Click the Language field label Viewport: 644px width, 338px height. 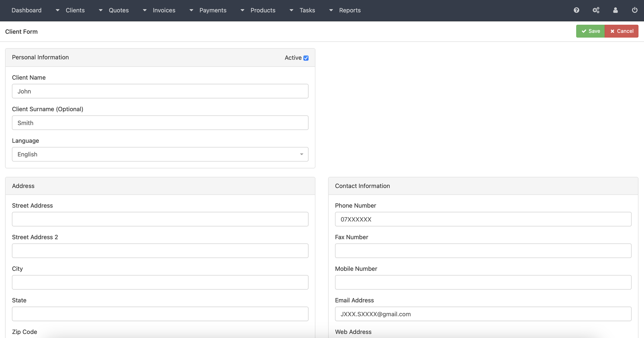tap(25, 141)
